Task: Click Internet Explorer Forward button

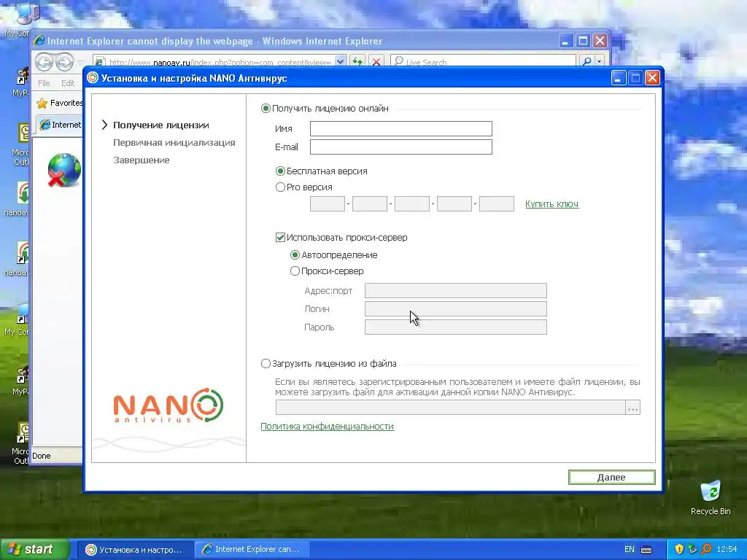Action: (64, 62)
